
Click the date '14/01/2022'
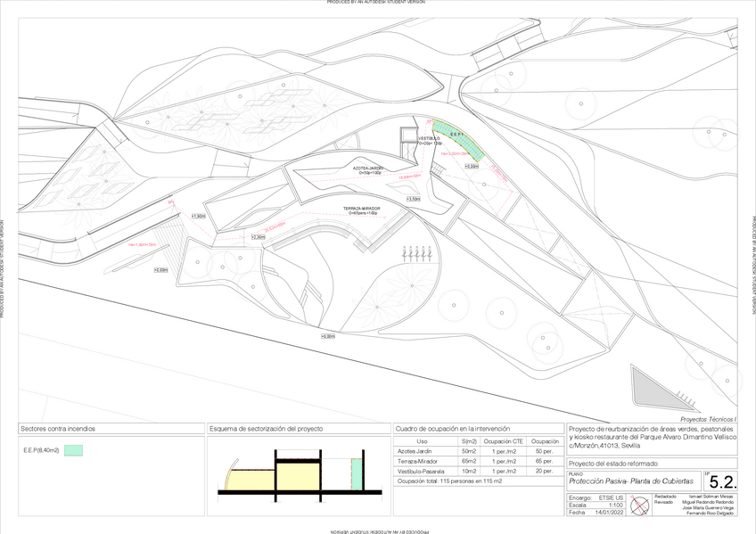(610, 513)
